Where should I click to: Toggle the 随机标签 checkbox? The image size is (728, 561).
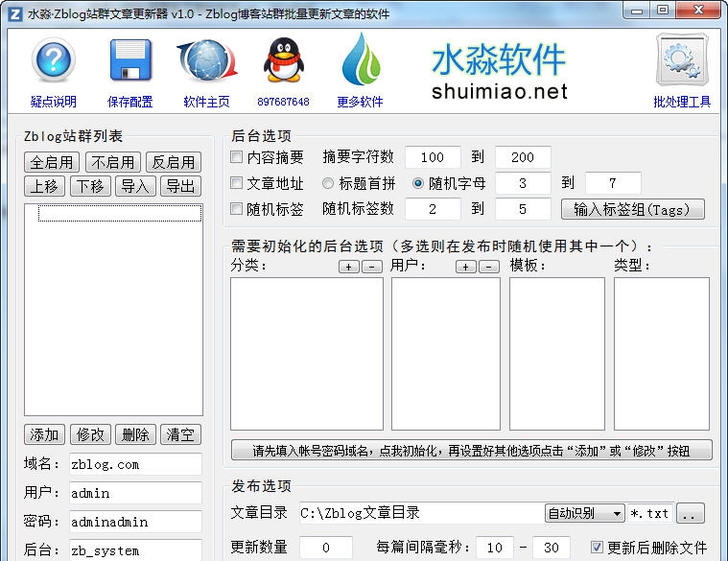pyautogui.click(x=237, y=209)
